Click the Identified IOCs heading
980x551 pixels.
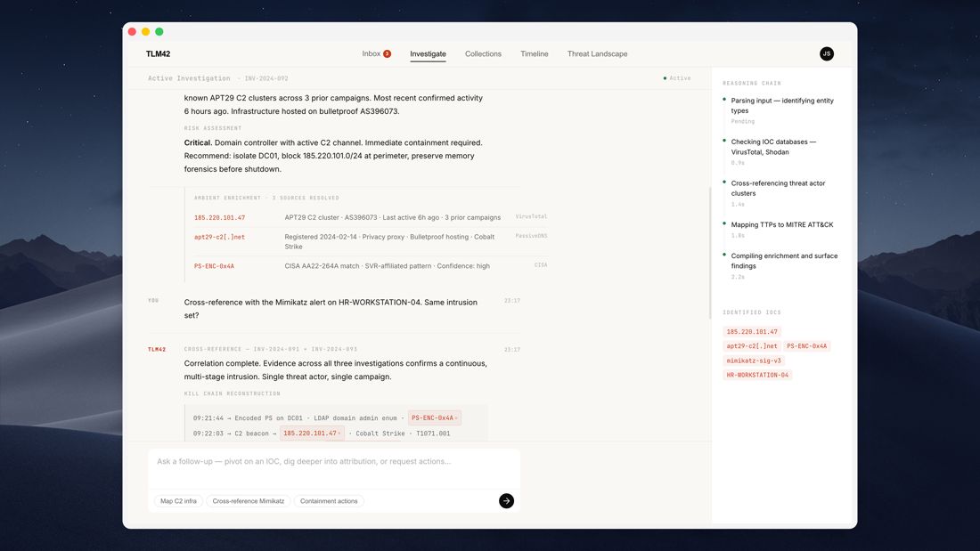[752, 312]
